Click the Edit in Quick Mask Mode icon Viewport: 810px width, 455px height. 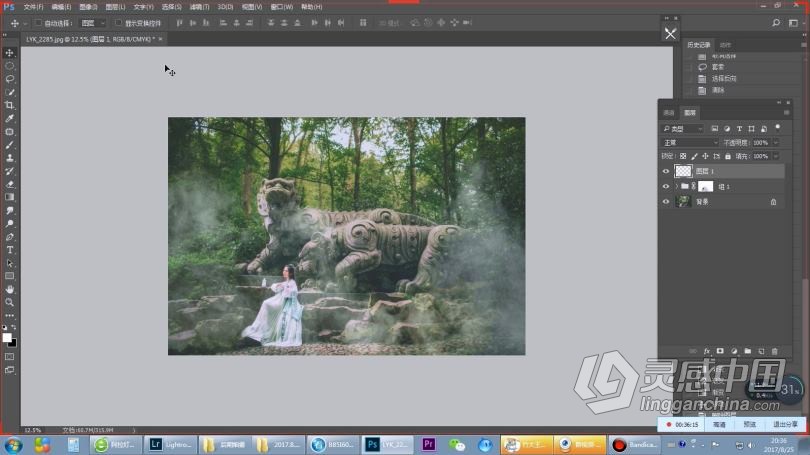point(9,357)
